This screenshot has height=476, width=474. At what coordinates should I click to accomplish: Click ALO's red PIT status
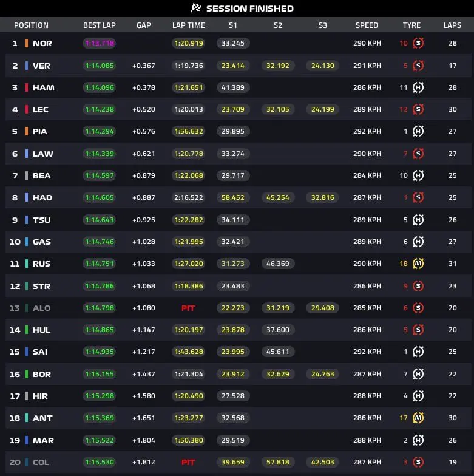[188, 308]
